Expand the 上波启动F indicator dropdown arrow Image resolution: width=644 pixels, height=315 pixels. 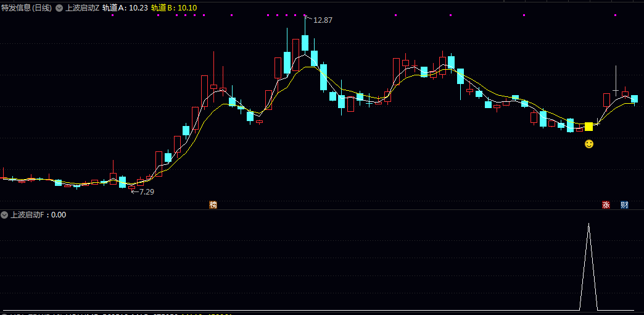click(4, 215)
